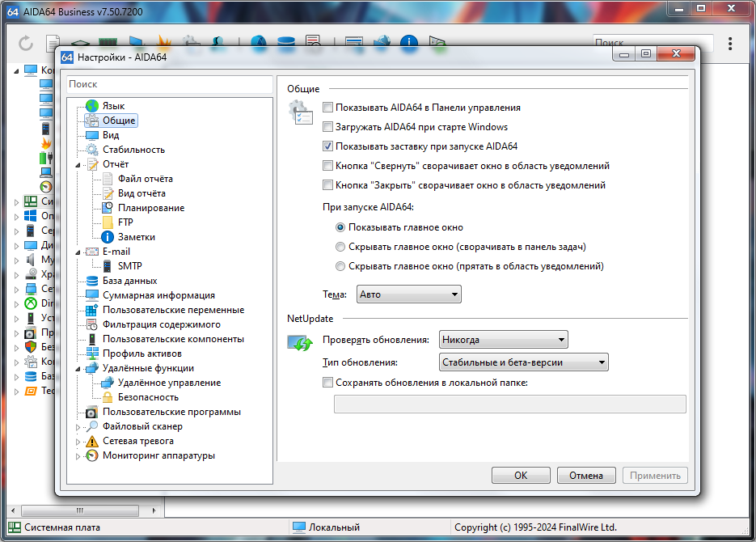Click the local update folder path field
The width and height of the screenshot is (756, 542).
click(509, 404)
